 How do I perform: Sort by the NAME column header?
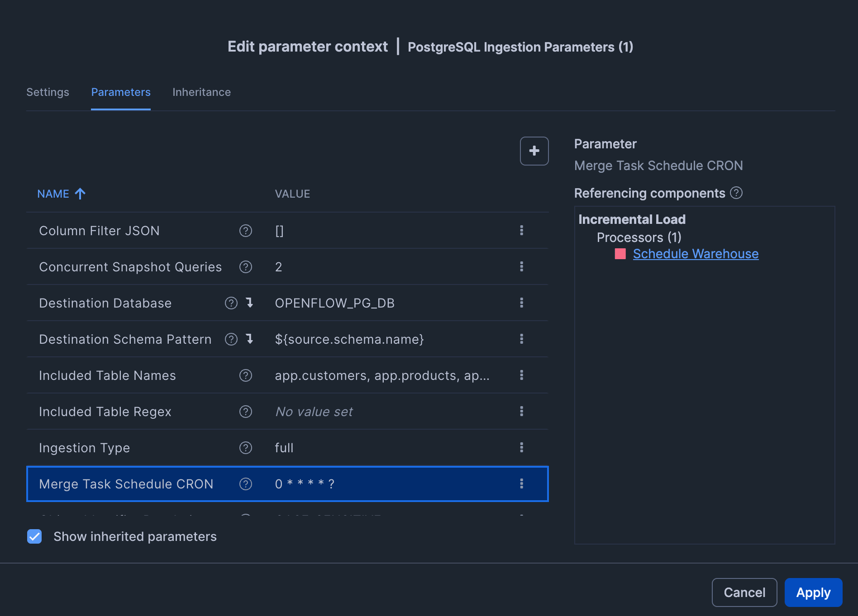pos(53,194)
